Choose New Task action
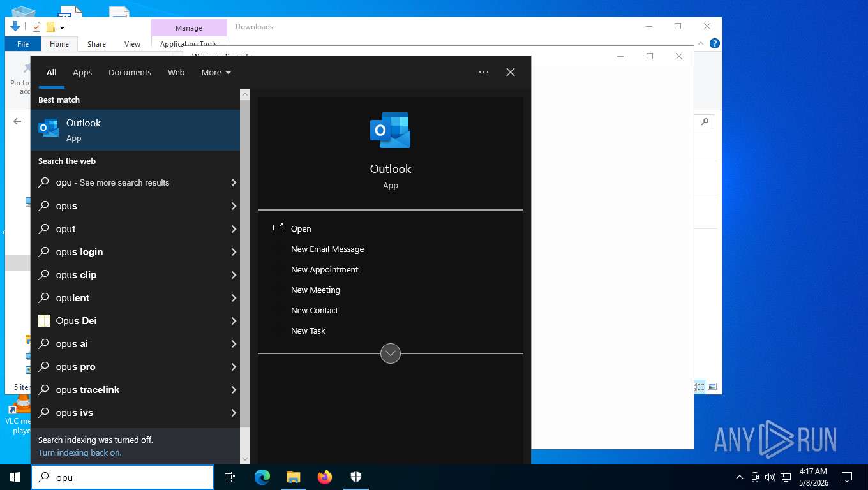The height and width of the screenshot is (490, 868). pyautogui.click(x=308, y=330)
